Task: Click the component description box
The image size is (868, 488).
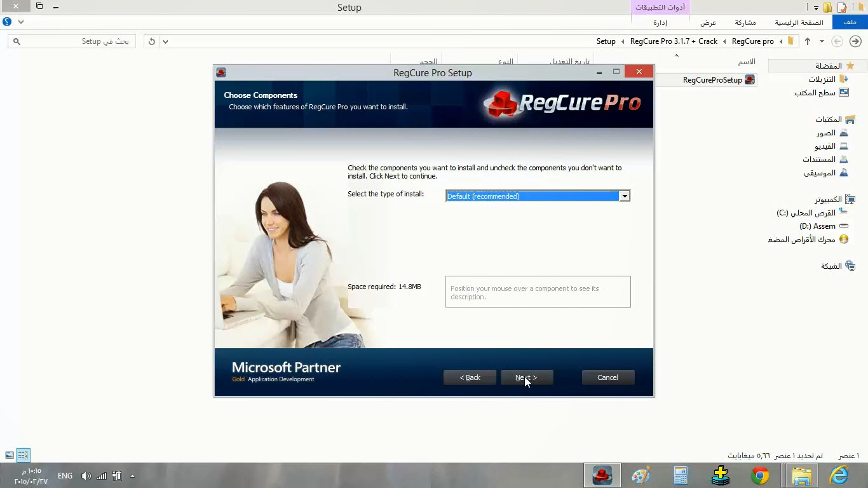Action: point(538,292)
